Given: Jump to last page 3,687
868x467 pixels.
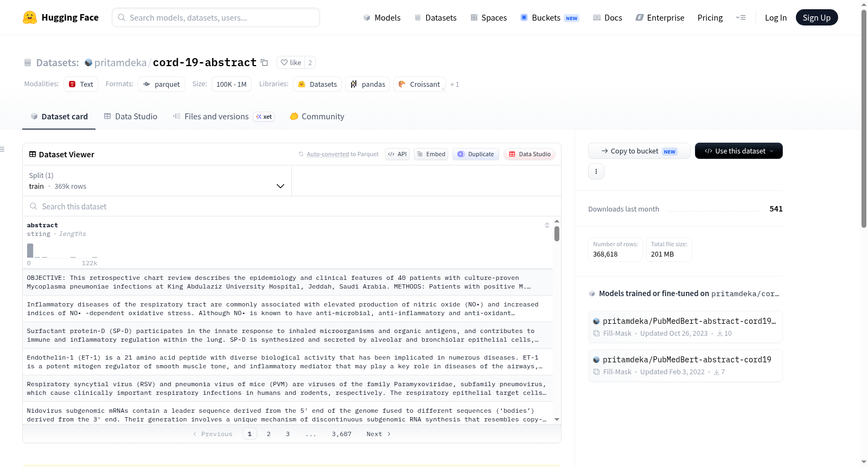Looking at the screenshot, I should (x=342, y=434).
